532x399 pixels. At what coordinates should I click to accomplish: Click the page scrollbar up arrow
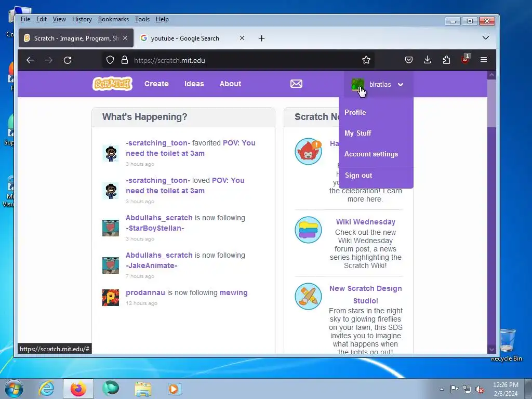coord(491,75)
